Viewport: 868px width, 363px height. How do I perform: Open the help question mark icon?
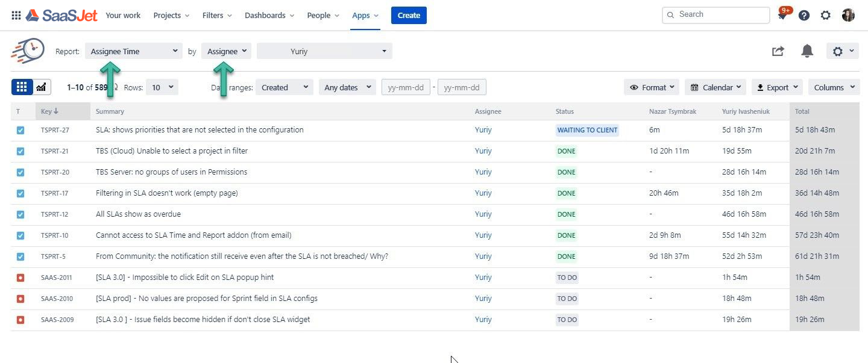pyautogui.click(x=804, y=15)
